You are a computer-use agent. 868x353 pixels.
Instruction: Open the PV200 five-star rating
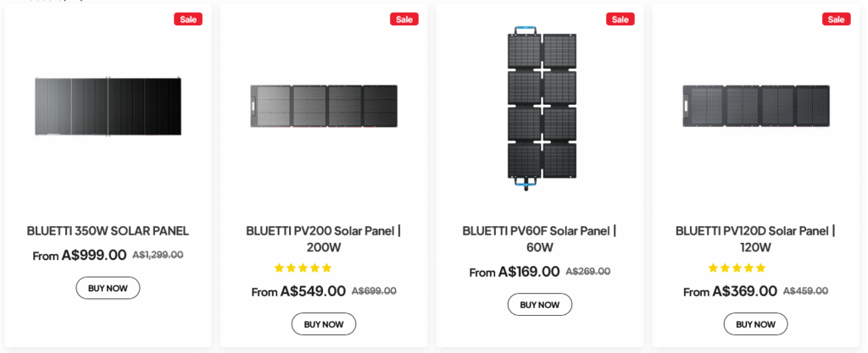[303, 268]
